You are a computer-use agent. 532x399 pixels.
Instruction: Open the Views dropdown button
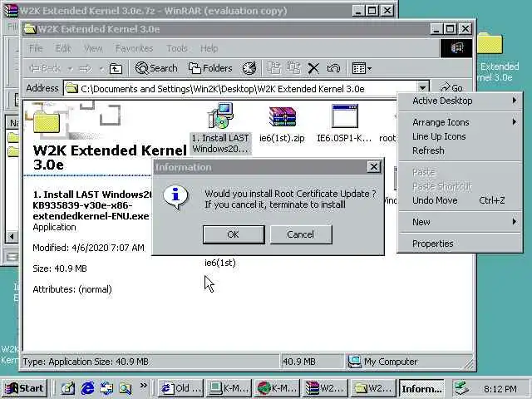362,68
